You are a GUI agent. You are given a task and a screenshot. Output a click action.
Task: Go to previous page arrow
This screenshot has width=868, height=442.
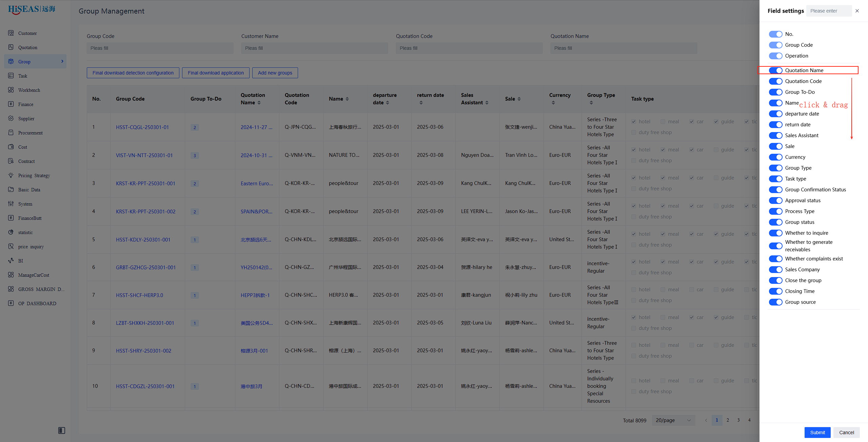tap(706, 420)
